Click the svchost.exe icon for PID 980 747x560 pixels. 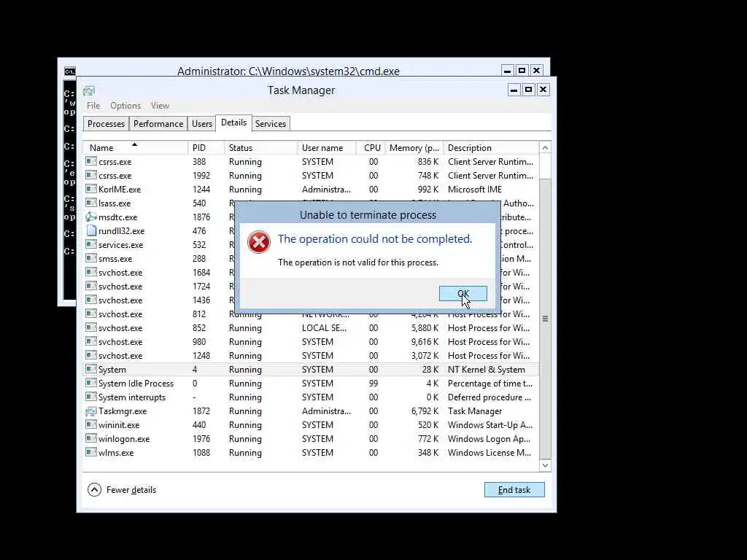tap(91, 341)
